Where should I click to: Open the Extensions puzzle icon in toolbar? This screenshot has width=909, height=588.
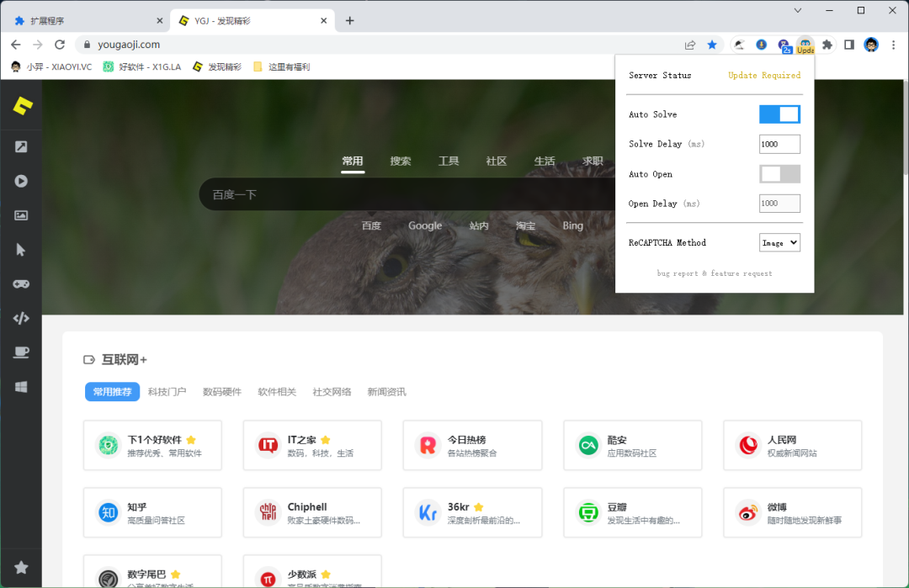tap(827, 45)
